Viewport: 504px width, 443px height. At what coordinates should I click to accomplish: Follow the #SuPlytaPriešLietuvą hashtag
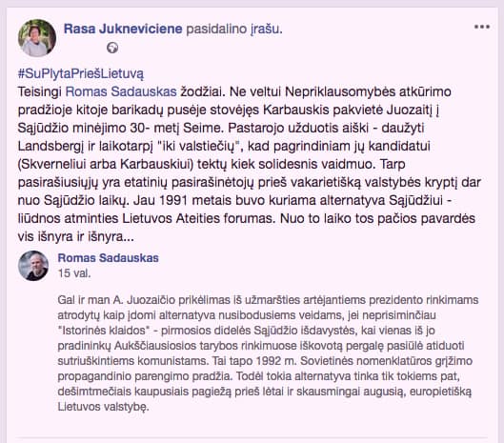(x=81, y=73)
